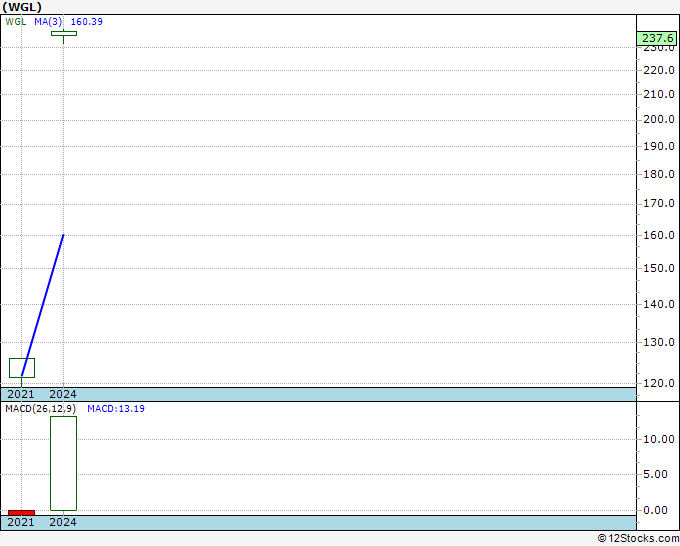This screenshot has width=680, height=546.
Task: Click the 160.39 moving average value
Action: (87, 22)
